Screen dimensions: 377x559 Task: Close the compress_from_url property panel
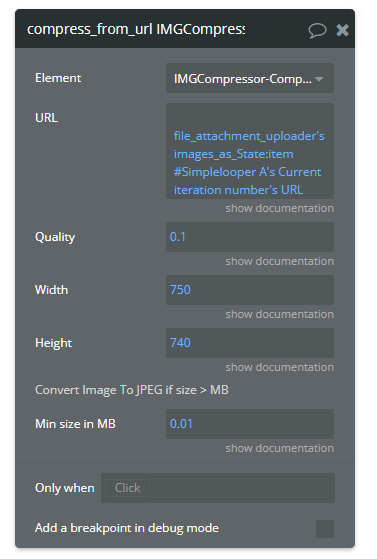[x=342, y=30]
